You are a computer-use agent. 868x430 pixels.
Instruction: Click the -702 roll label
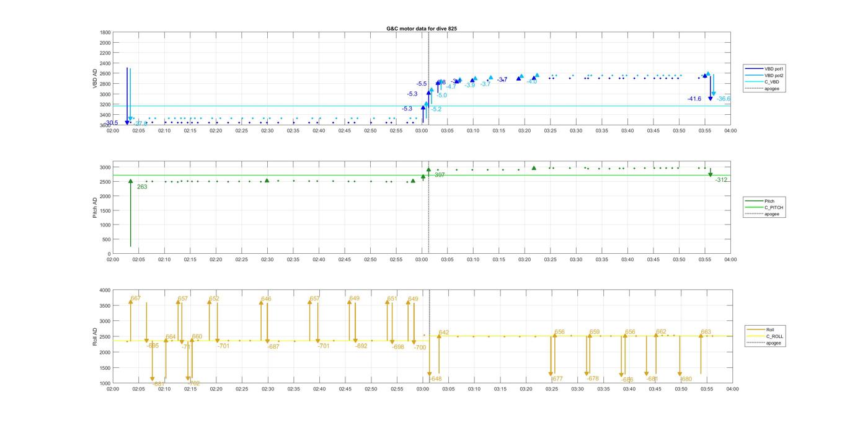193,383
